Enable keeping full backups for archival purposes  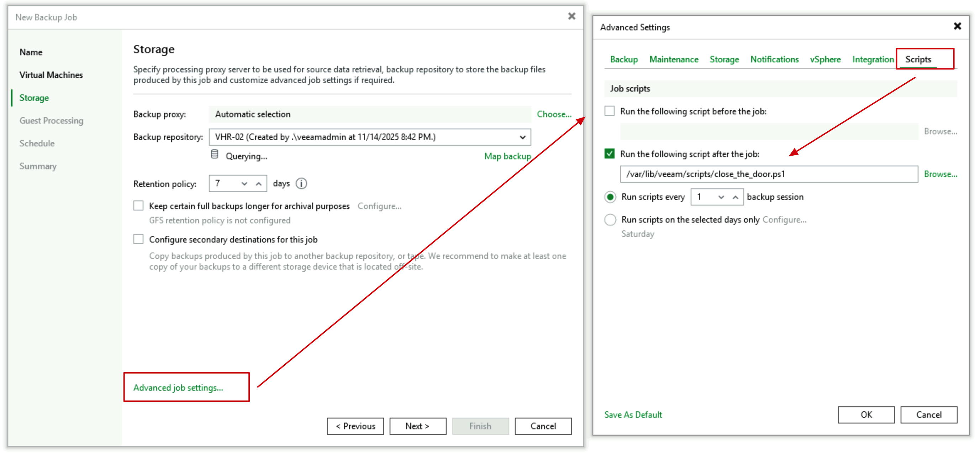[x=138, y=206]
